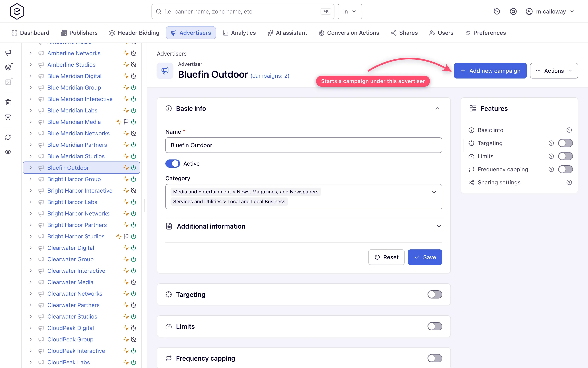588x368 pixels.
Task: Click the Name input field
Action: pos(303,145)
